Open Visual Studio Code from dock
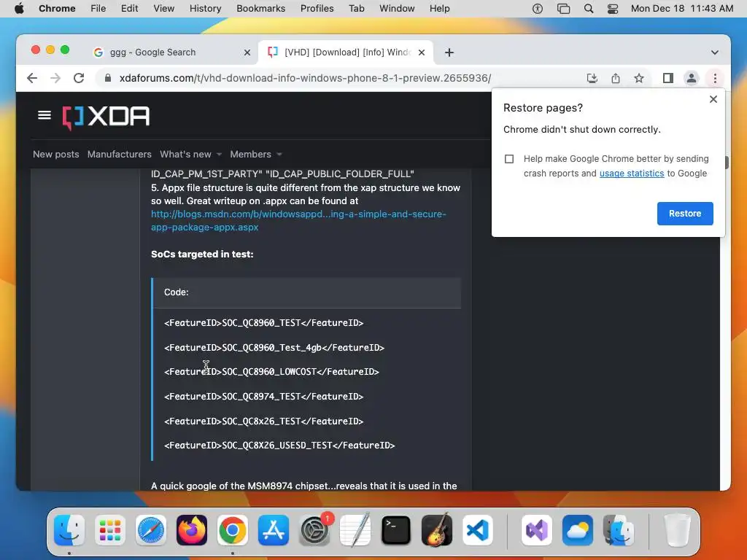This screenshot has width=747, height=560. click(478, 530)
